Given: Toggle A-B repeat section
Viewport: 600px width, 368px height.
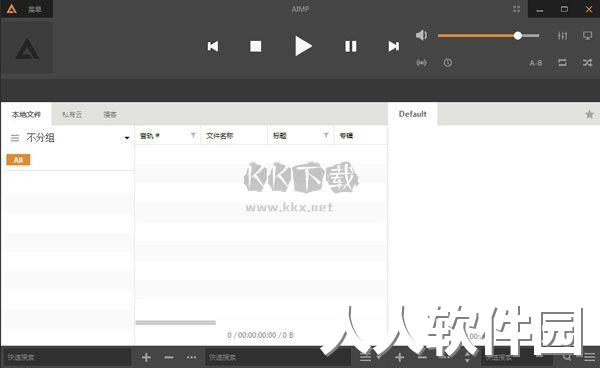Looking at the screenshot, I should click(536, 63).
